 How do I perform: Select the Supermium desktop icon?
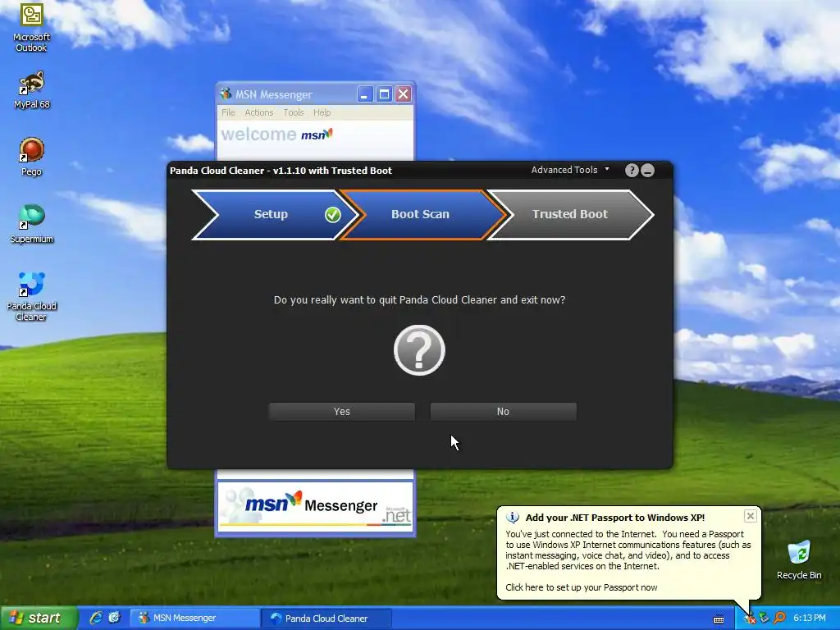32,224
